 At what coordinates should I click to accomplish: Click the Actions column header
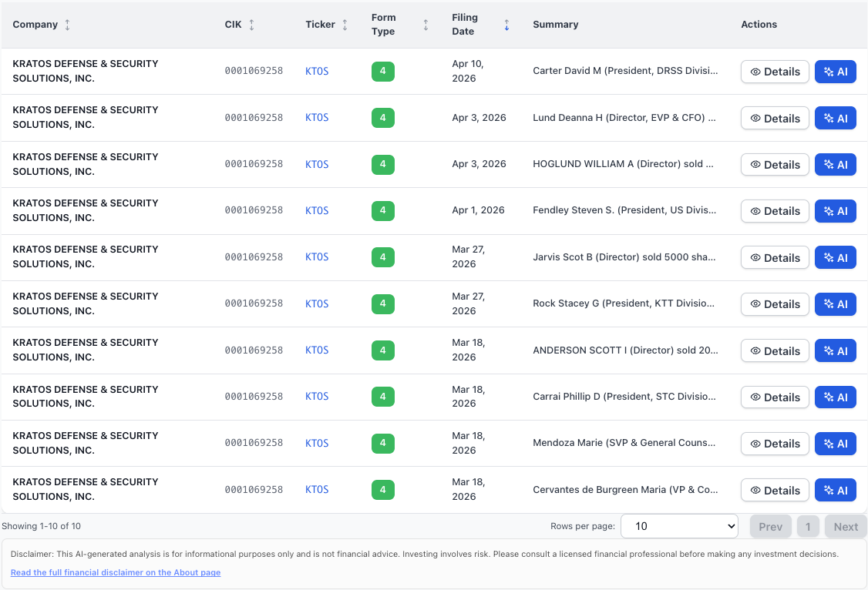pos(759,25)
